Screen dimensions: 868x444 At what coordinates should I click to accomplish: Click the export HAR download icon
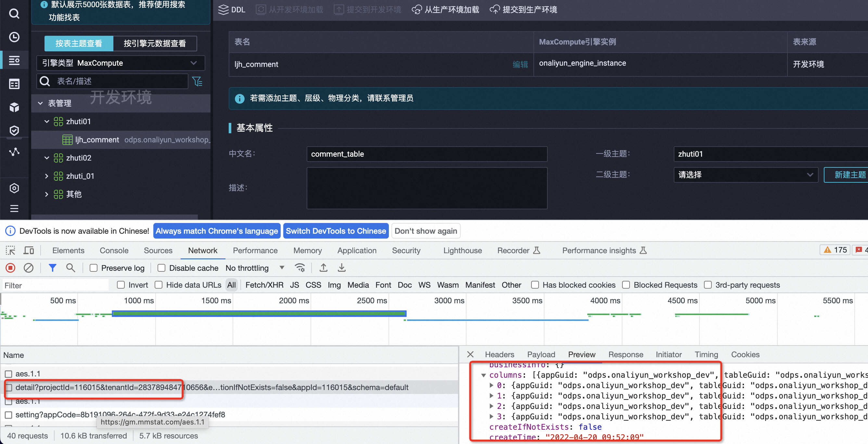342,268
